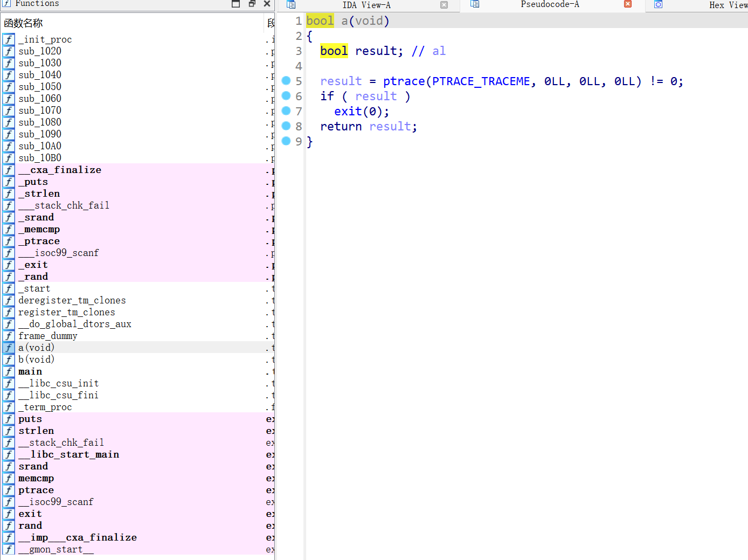Click the function icon beside b(void)
Screen dimensions: 748x560
[9, 359]
